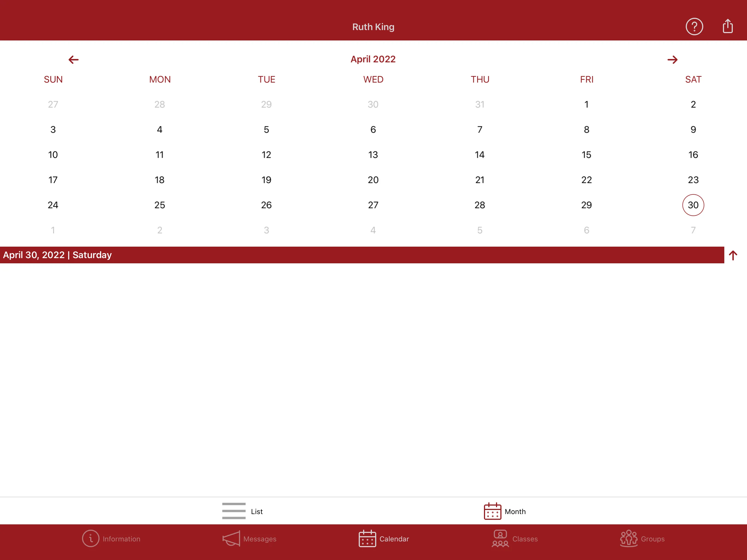This screenshot has height=560, width=747.
Task: Navigate to previous month arrow
Action: (x=74, y=59)
